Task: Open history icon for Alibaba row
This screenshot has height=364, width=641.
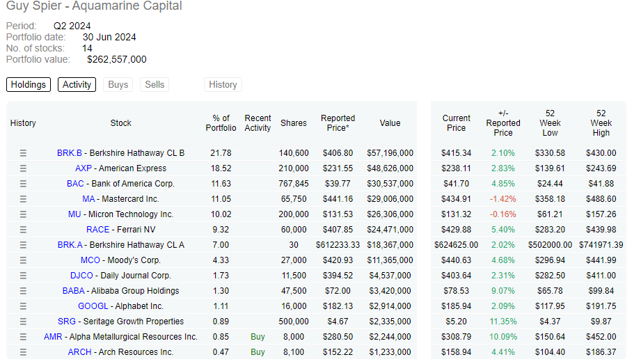Action: coord(23,291)
